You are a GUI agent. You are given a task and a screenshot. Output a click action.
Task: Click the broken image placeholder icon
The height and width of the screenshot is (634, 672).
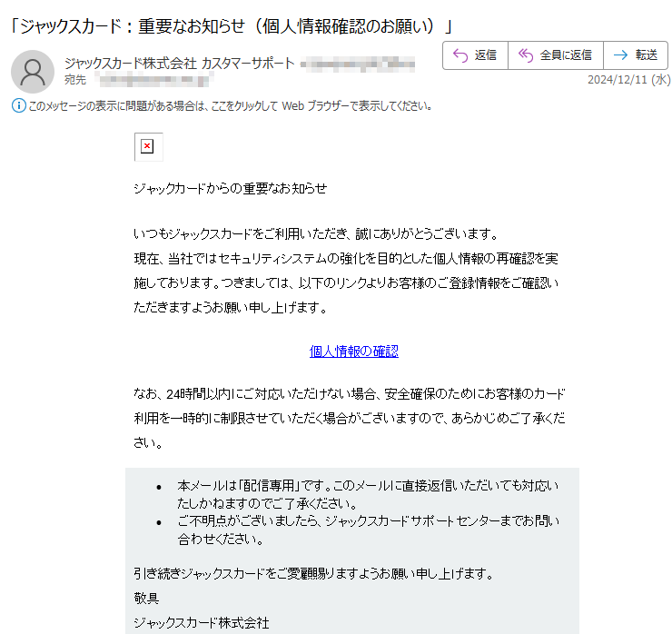148,146
